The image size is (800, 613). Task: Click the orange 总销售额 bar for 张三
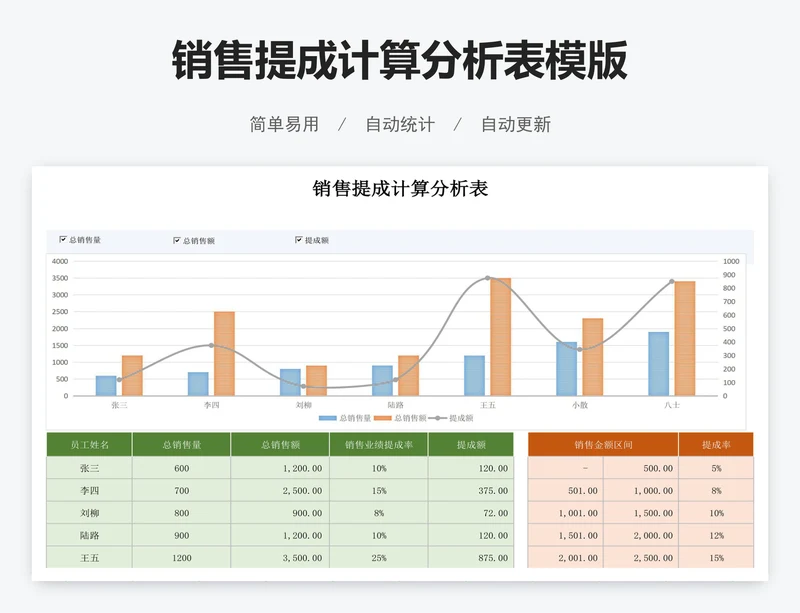(132, 376)
